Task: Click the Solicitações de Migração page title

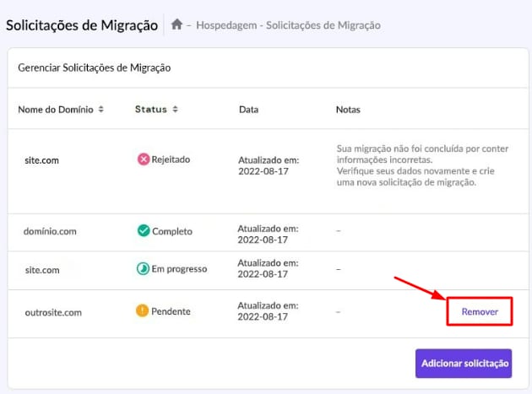Action: (x=82, y=24)
